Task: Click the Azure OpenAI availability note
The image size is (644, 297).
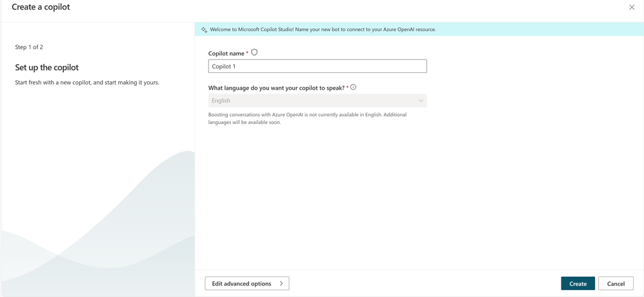Action: 307,119
